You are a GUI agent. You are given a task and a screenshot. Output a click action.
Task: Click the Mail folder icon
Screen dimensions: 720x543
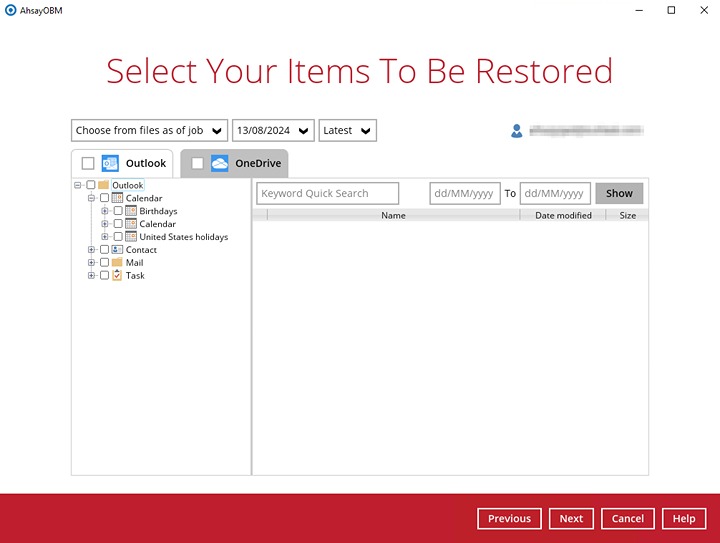[x=117, y=263]
